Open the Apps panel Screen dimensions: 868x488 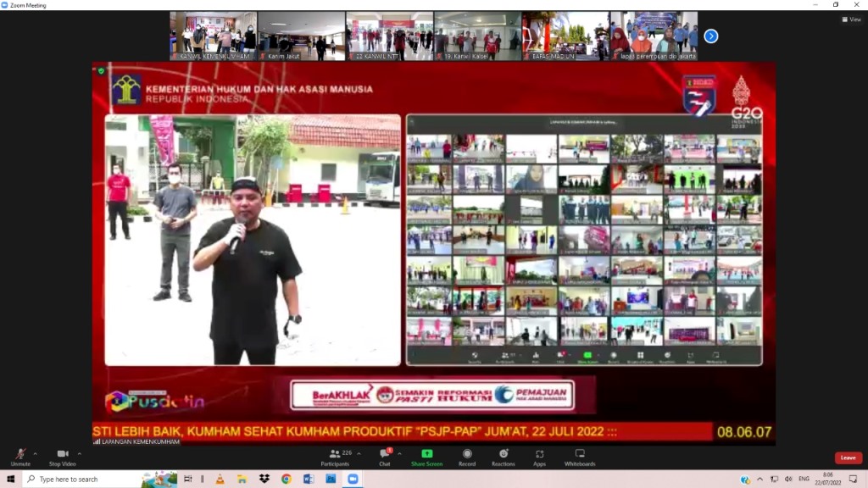coord(539,456)
